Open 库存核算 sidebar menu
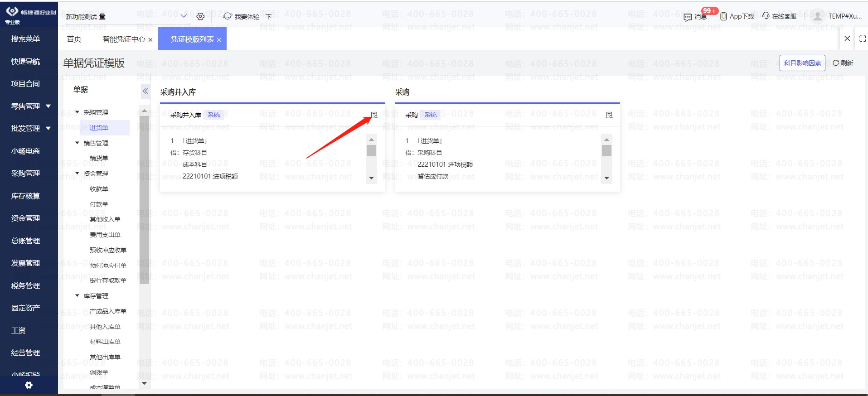The height and width of the screenshot is (396, 868). pyautogui.click(x=25, y=196)
